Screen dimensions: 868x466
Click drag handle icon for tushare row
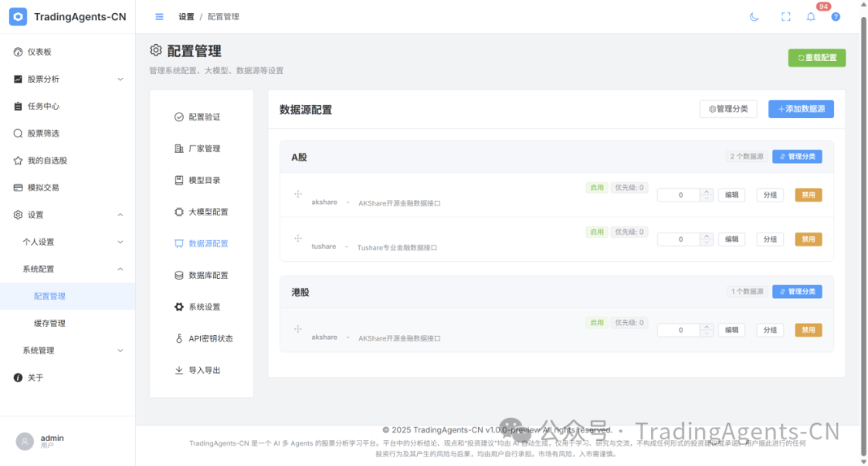tap(297, 239)
